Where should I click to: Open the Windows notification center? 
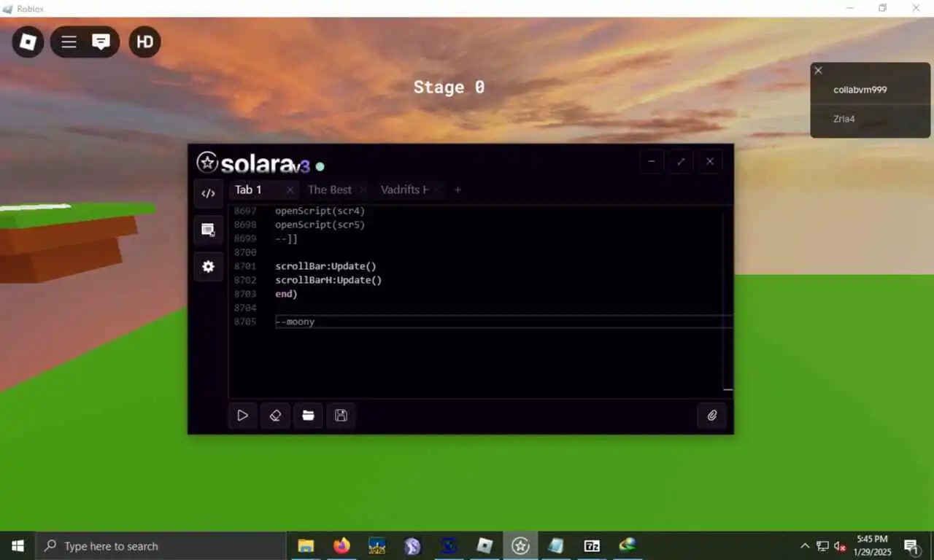(911, 545)
